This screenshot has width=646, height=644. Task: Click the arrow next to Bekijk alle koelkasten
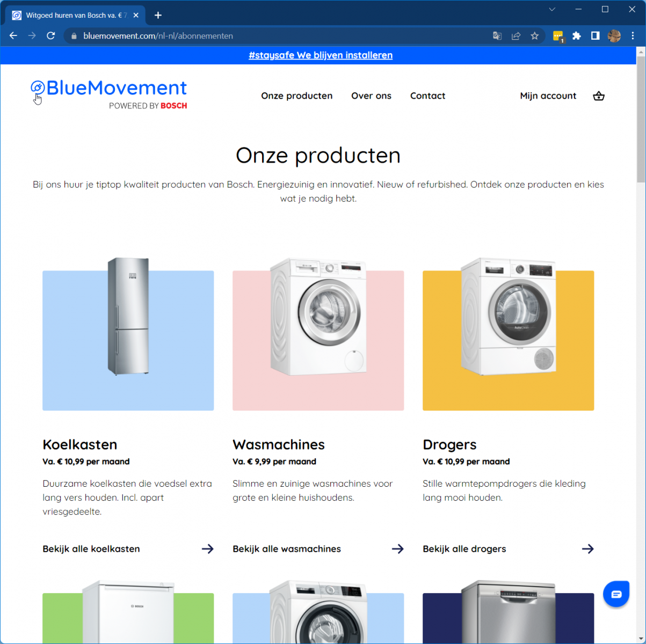click(208, 548)
